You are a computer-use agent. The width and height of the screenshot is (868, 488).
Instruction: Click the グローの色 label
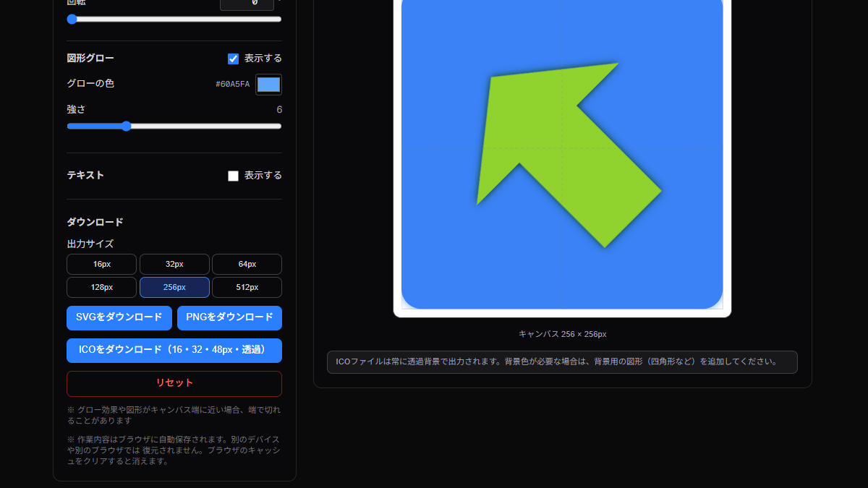tap(90, 84)
